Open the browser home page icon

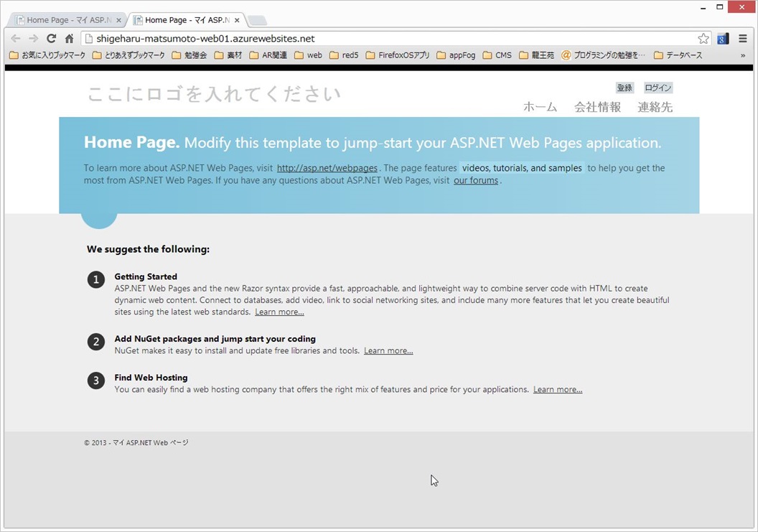69,39
